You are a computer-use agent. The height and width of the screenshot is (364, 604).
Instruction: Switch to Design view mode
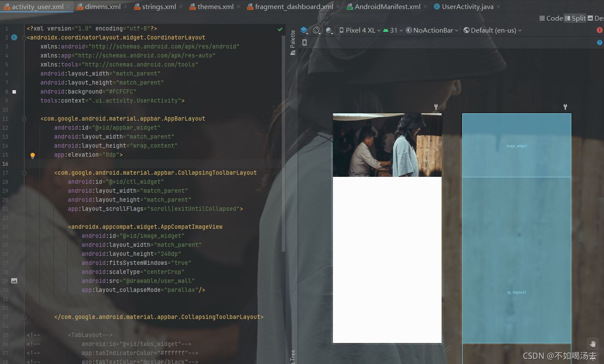596,18
